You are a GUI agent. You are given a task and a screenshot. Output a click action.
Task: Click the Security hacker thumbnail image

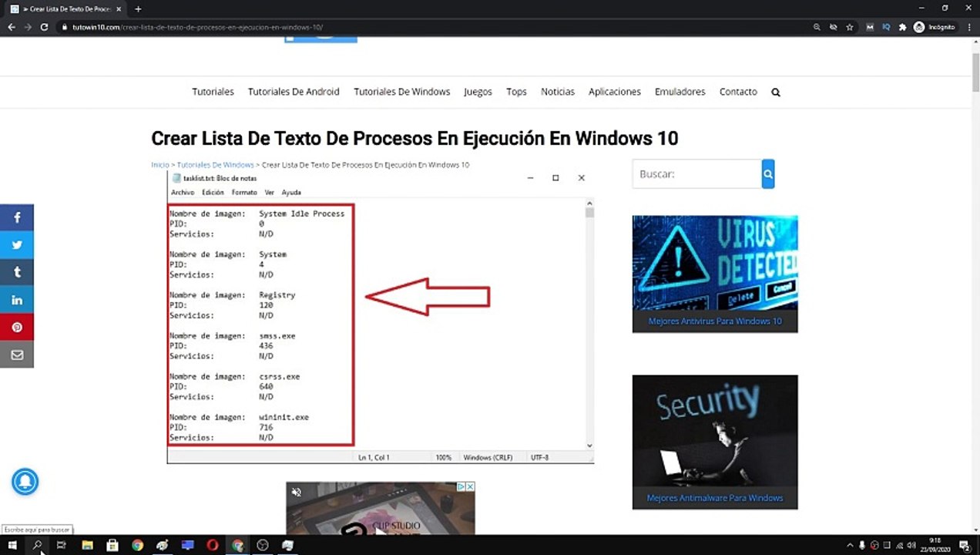tap(715, 431)
